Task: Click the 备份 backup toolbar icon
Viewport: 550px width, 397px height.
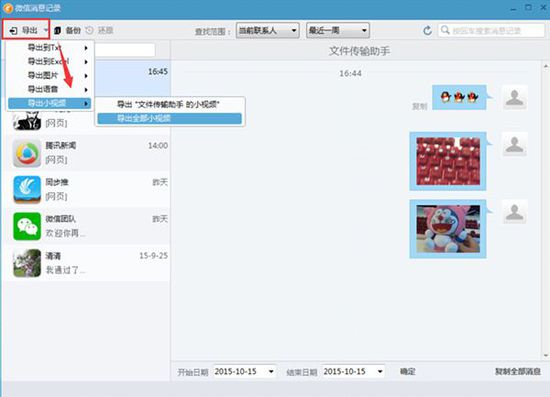Action: (58, 31)
